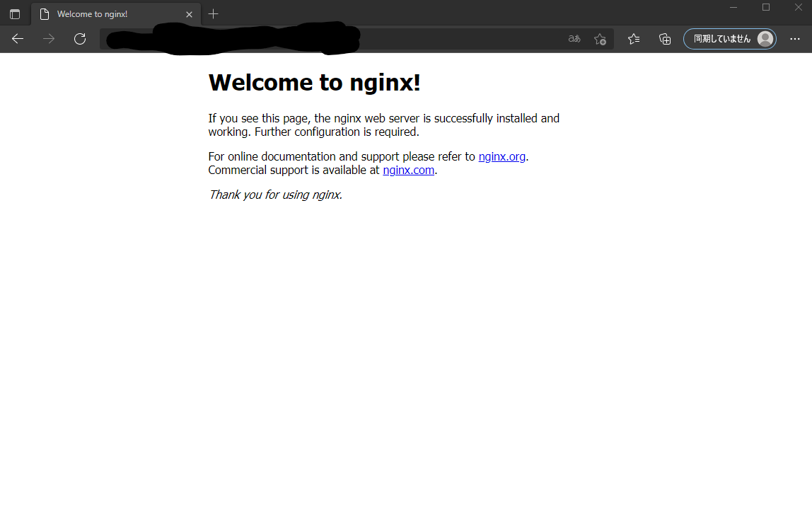Image resolution: width=812 pixels, height=527 pixels.
Task: Open the tab actions menu icon
Action: [x=15, y=14]
